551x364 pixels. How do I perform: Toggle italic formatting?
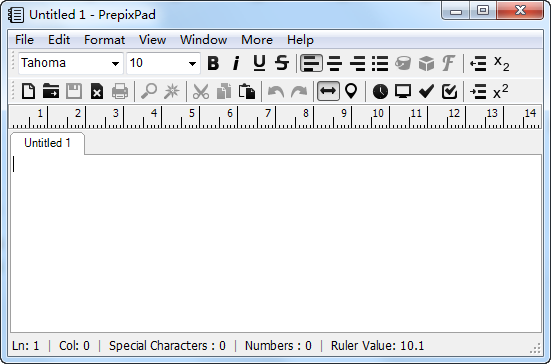point(236,63)
